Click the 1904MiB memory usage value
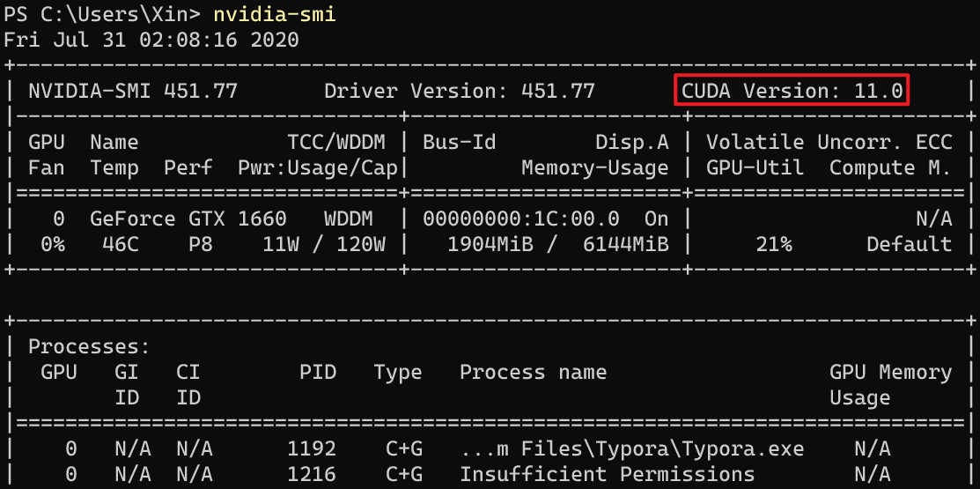This screenshot has height=489, width=980. (x=490, y=244)
